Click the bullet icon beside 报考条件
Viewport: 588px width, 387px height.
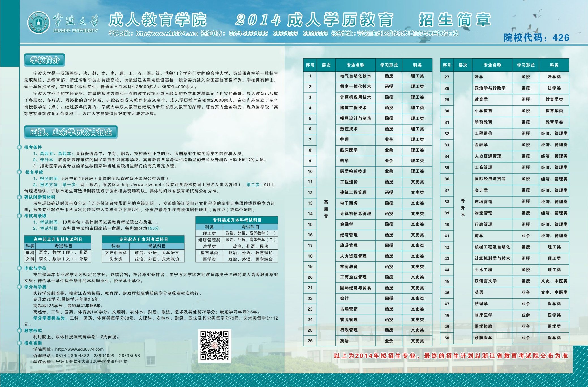pos(19,147)
